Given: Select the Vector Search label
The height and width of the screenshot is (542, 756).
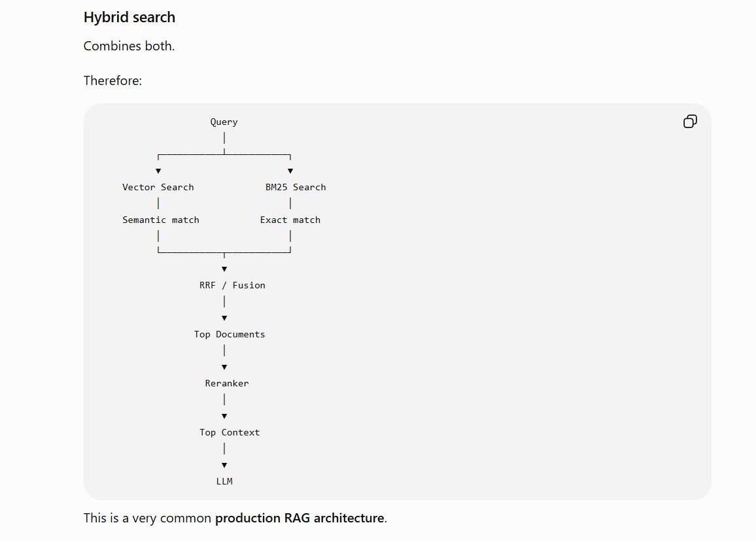Looking at the screenshot, I should click(158, 187).
